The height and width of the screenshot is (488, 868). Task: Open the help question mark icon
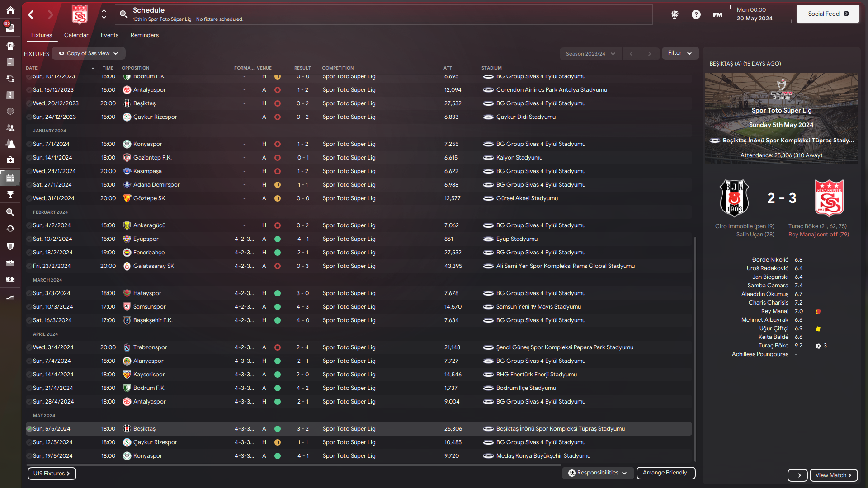point(696,14)
